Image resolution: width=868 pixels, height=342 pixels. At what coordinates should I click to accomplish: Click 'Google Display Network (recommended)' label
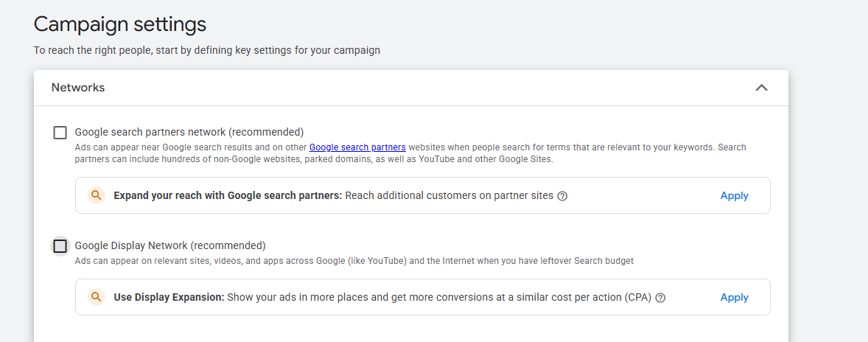coord(170,245)
